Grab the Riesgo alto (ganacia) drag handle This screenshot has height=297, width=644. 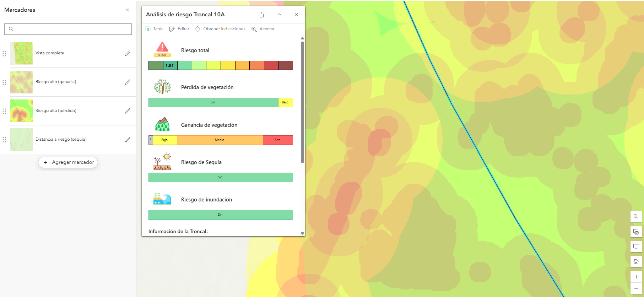pyautogui.click(x=4, y=82)
